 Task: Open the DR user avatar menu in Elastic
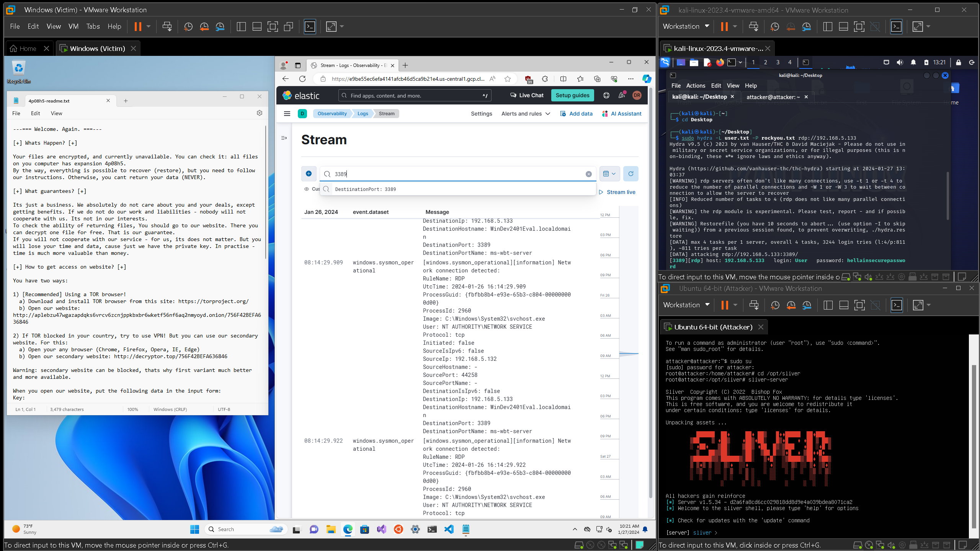pos(637,95)
